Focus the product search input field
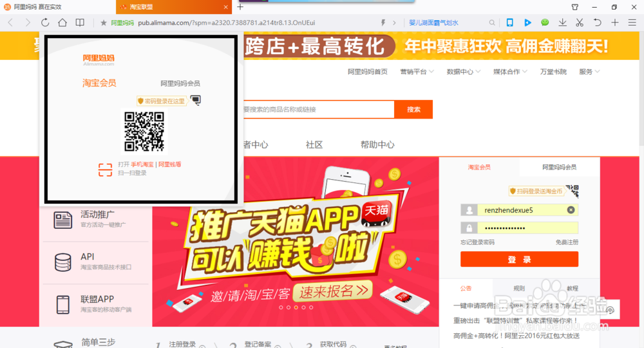The width and height of the screenshot is (644, 348). (319, 110)
